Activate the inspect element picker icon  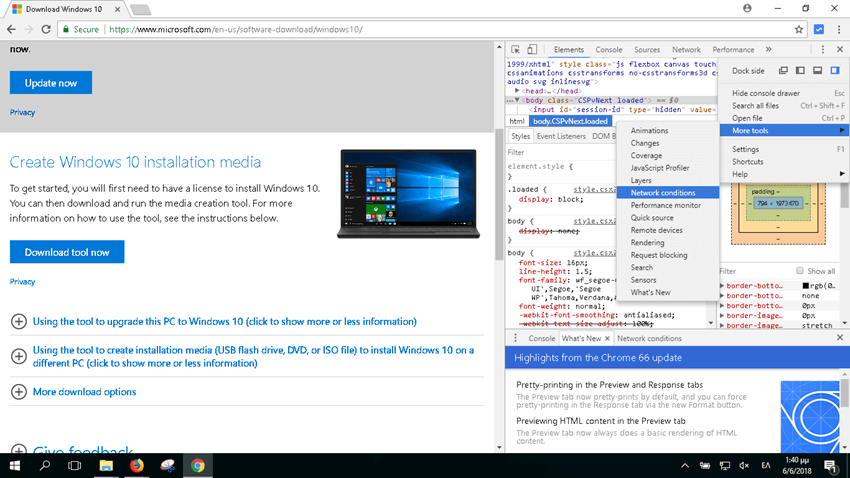(516, 49)
